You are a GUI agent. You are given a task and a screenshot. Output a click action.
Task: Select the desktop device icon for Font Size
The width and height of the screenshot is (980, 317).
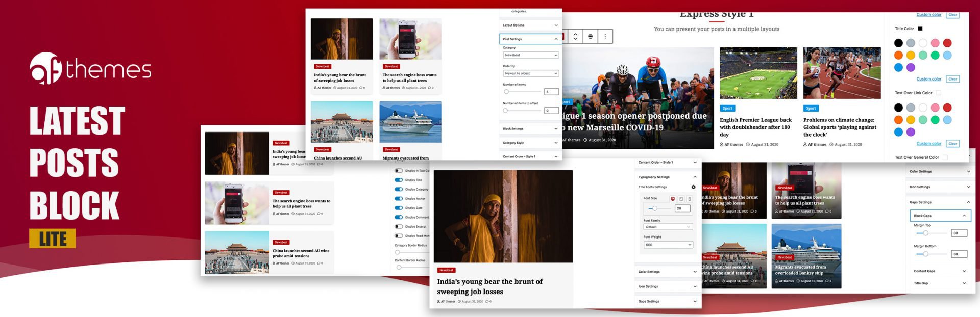(673, 199)
